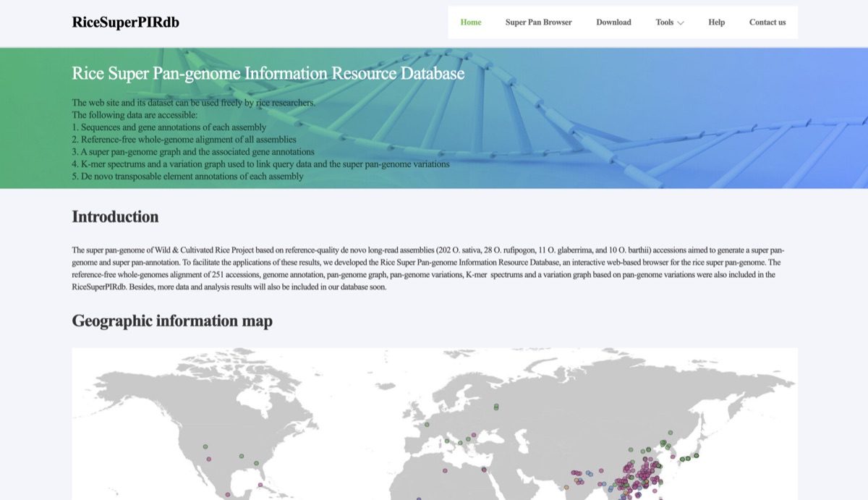Click the 'K-mer spectrums and a variation graph' line
This screenshot has height=500, width=868.
[x=261, y=164]
